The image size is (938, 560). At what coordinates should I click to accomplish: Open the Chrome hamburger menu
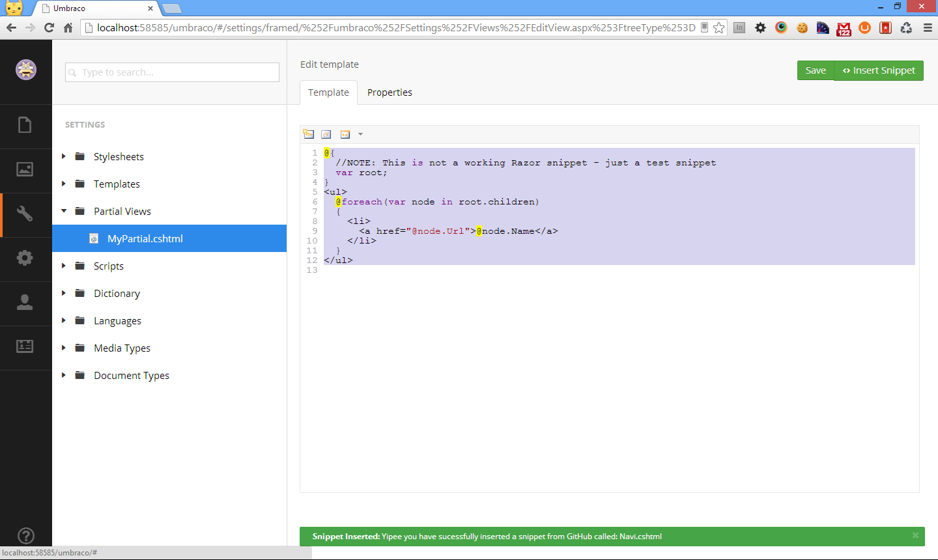(x=928, y=27)
